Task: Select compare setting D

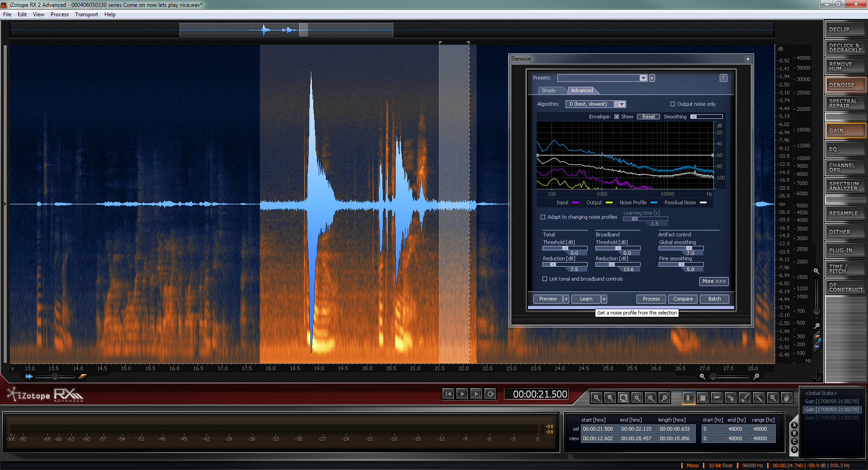Action: coord(794,450)
